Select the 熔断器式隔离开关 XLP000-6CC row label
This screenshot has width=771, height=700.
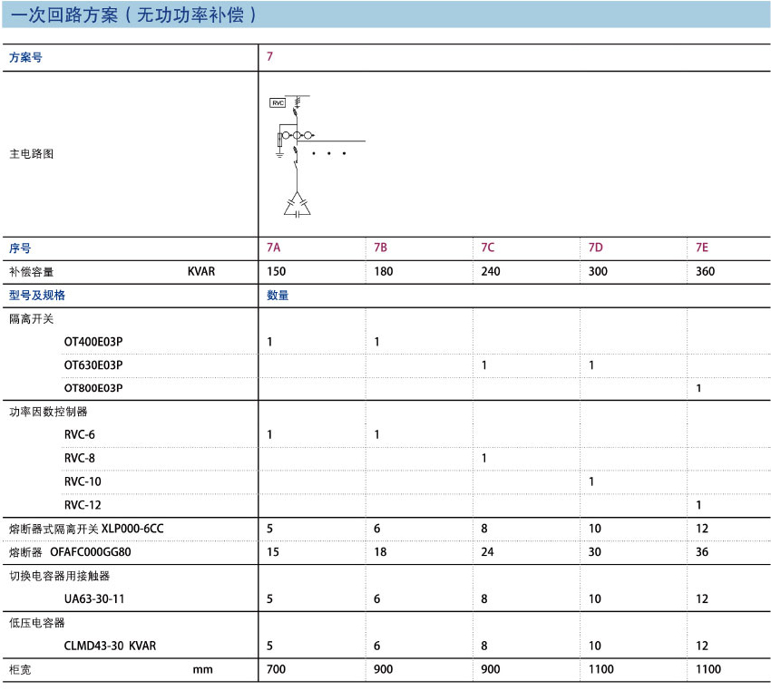tap(86, 529)
